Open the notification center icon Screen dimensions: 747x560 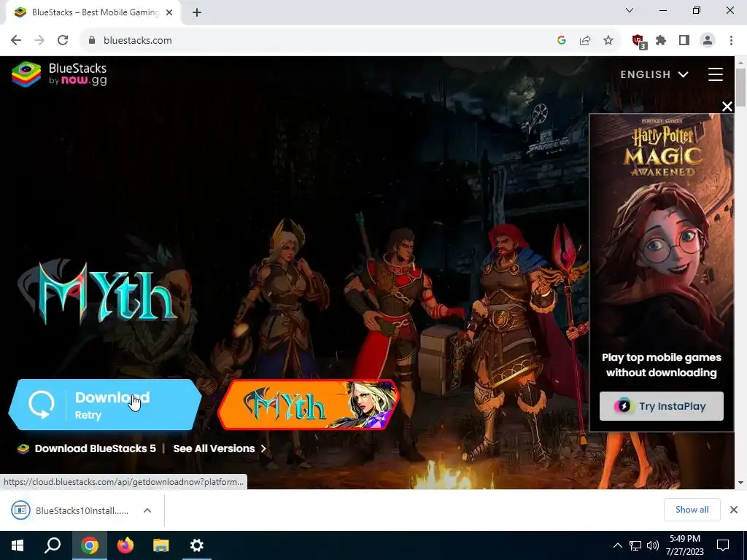723,545
